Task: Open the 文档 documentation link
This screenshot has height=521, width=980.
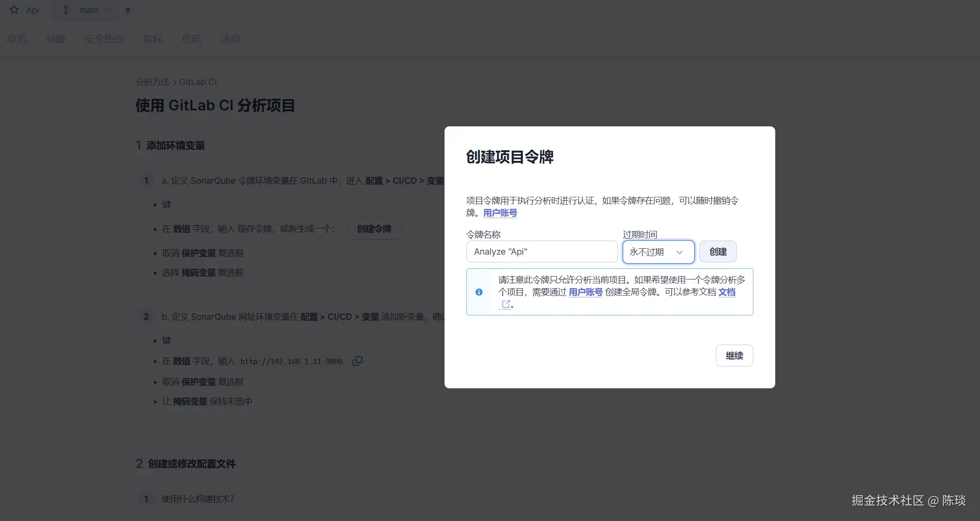Action: 727,292
